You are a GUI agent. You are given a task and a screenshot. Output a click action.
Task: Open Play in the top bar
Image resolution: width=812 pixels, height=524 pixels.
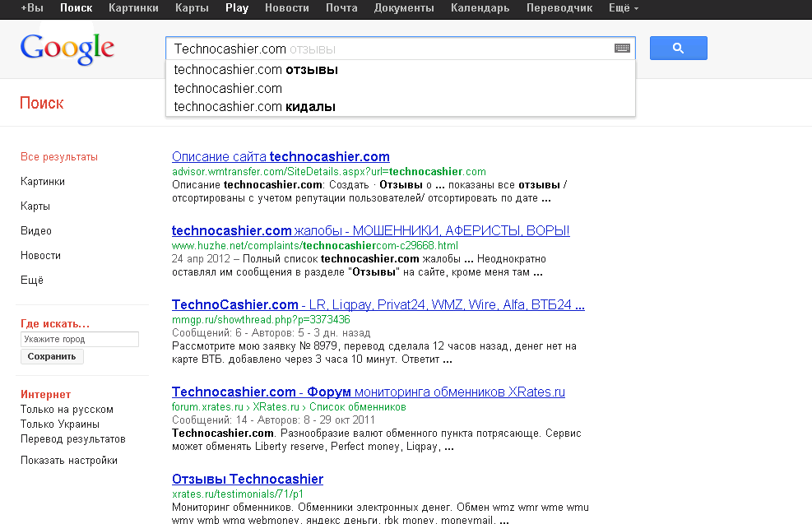pyautogui.click(x=237, y=7)
